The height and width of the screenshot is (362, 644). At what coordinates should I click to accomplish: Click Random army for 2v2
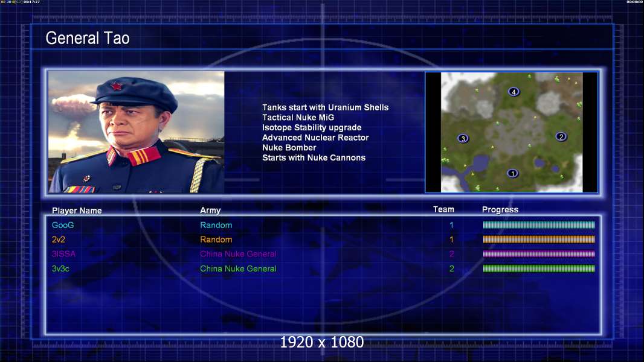[216, 240]
